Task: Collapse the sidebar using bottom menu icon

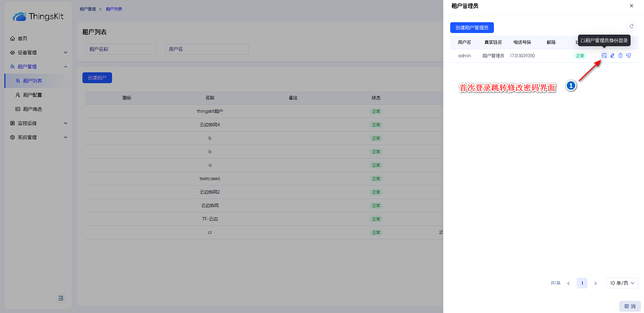Action: pyautogui.click(x=61, y=298)
